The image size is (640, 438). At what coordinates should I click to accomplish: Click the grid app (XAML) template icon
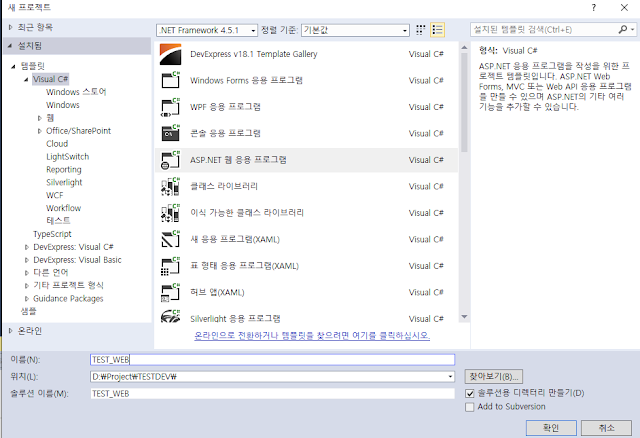[x=171, y=266]
